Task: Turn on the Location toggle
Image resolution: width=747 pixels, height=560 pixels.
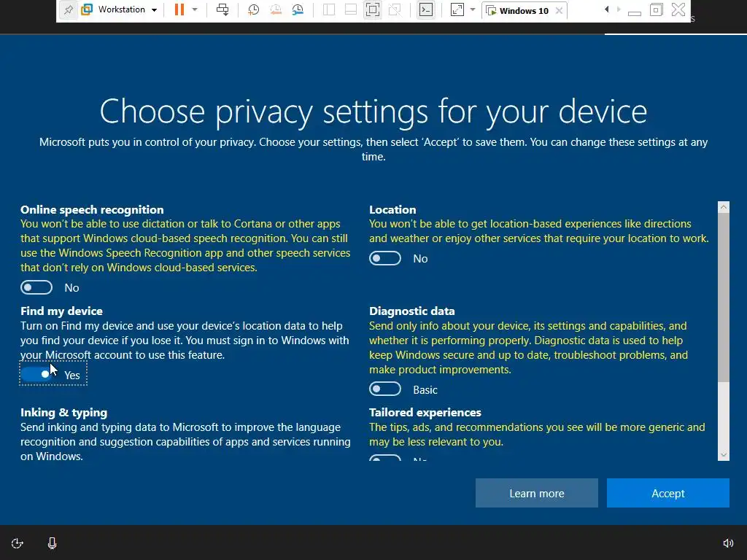Action: (x=385, y=259)
